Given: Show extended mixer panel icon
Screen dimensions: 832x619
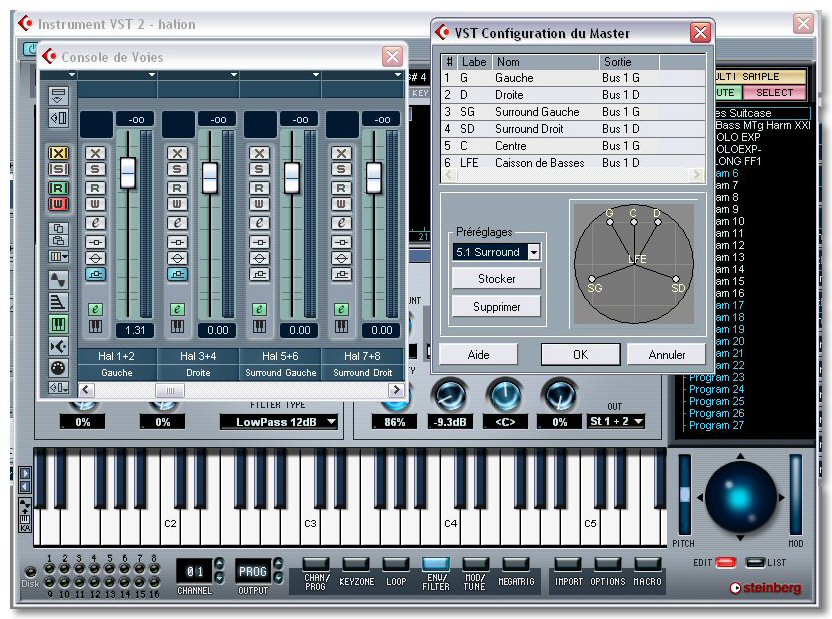Looking at the screenshot, I should pyautogui.click(x=58, y=118).
